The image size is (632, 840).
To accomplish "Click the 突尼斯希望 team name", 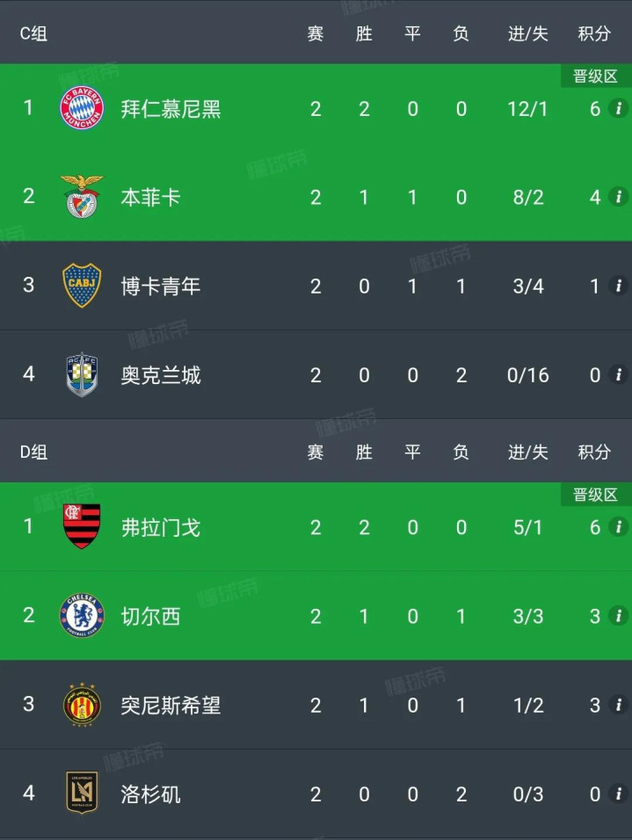I will [x=171, y=705].
